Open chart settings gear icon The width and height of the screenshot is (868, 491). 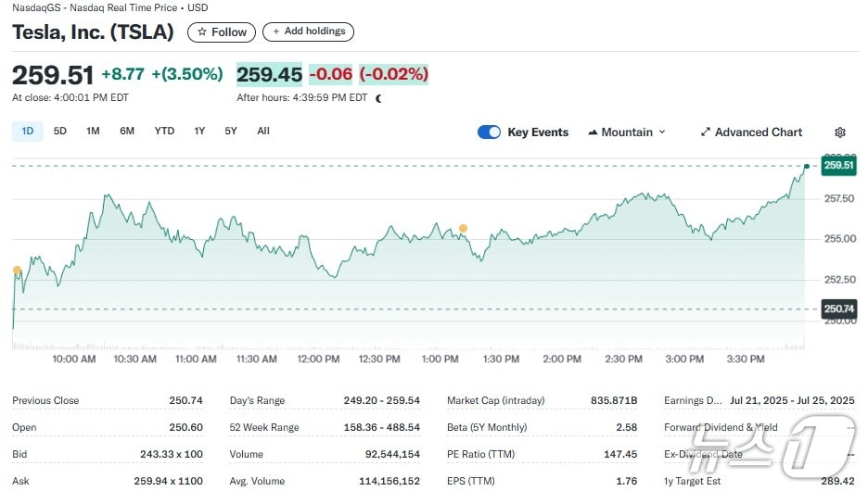[840, 132]
